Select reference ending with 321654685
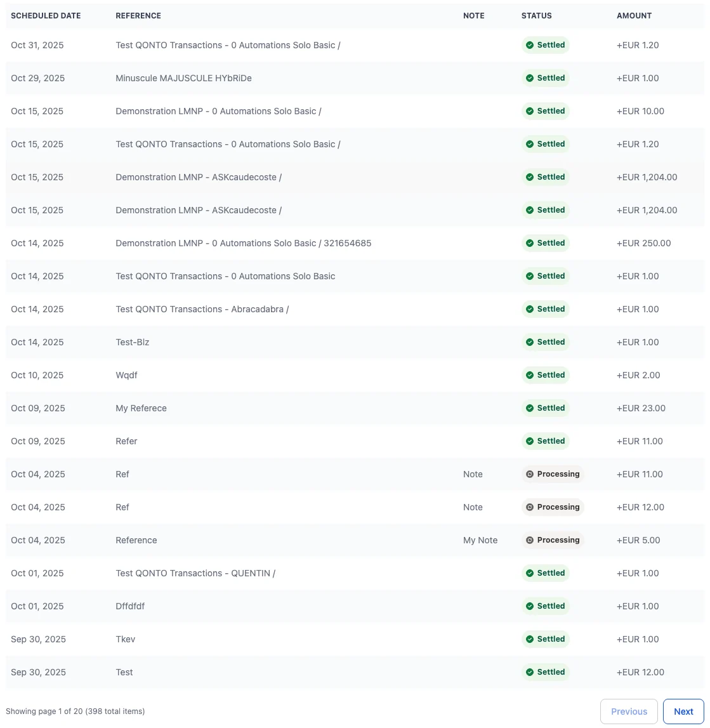 (243, 243)
